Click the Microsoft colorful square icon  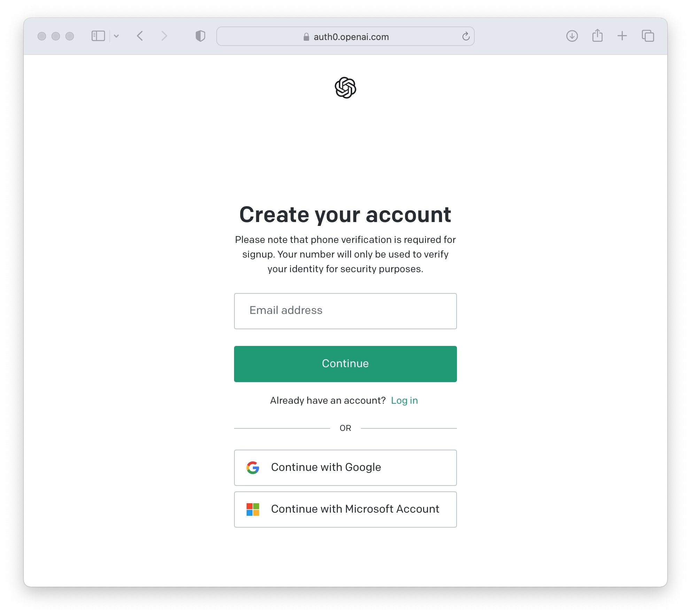[x=253, y=510]
